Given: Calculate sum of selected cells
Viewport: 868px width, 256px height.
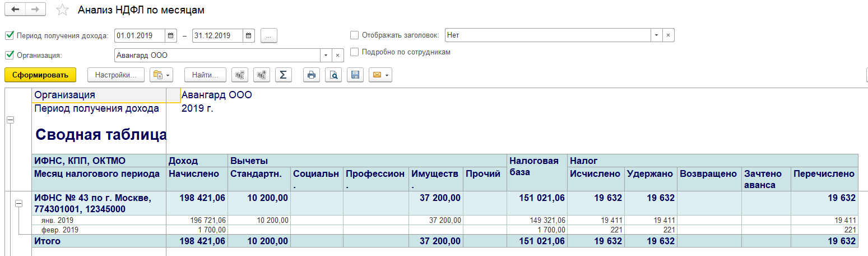Looking at the screenshot, I should tap(283, 75).
